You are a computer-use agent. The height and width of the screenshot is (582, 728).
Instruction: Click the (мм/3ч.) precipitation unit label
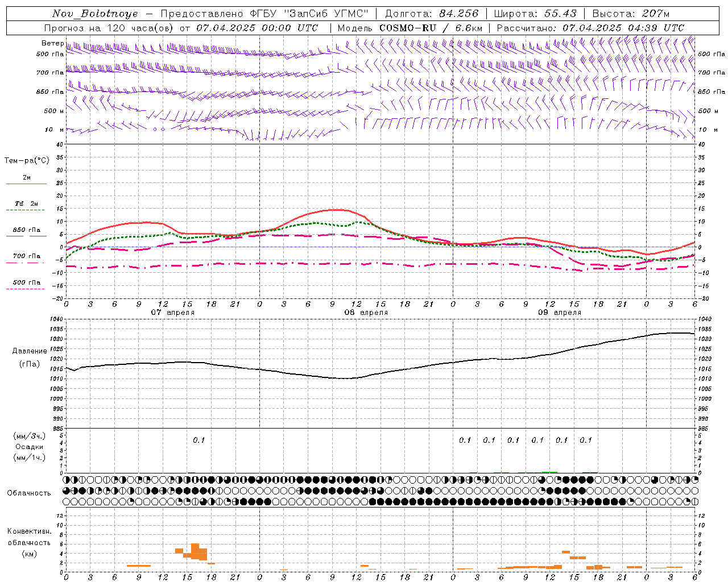[x=29, y=436]
